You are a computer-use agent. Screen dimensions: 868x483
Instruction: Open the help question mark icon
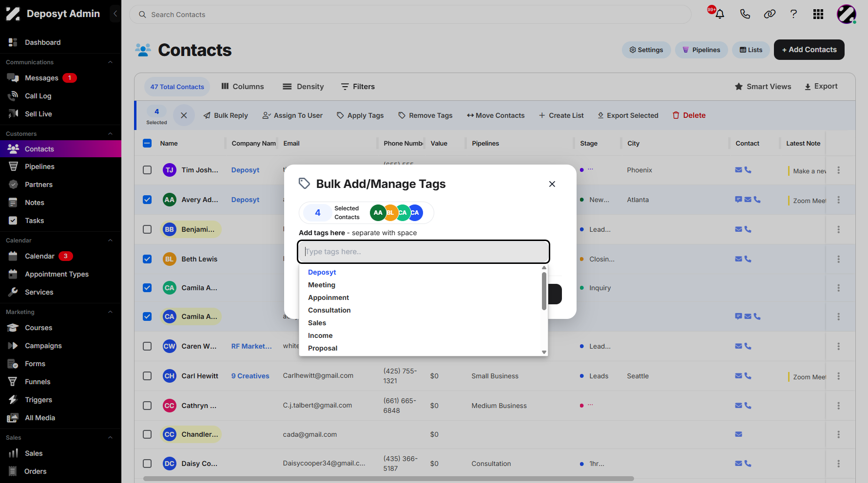coord(793,14)
